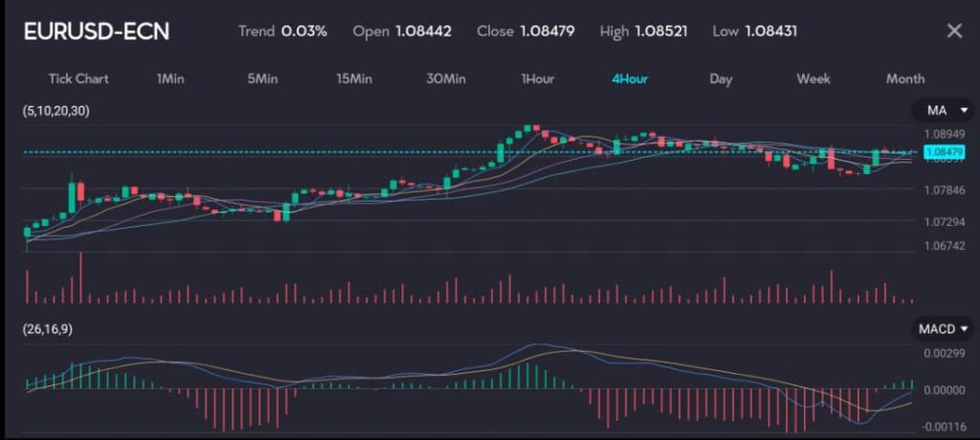This screenshot has height=440, width=980.
Task: Click the MA parameters (5,10,20,30) label
Action: click(x=56, y=111)
